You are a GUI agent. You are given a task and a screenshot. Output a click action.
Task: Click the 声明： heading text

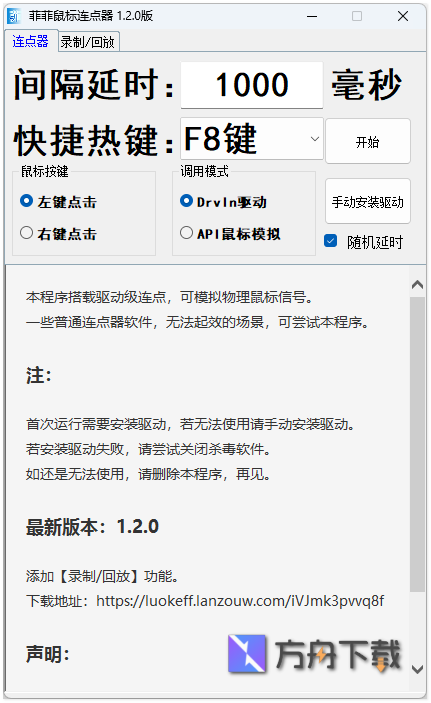tap(48, 654)
